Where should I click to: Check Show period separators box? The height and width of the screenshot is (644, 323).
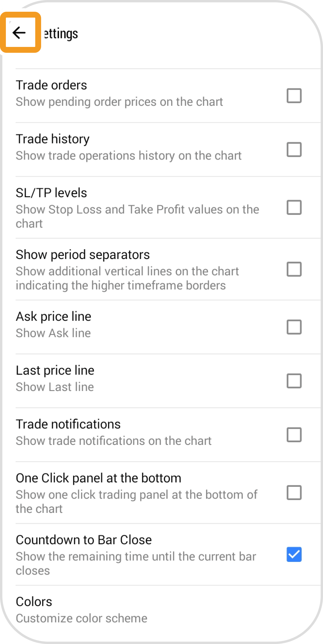[294, 269]
